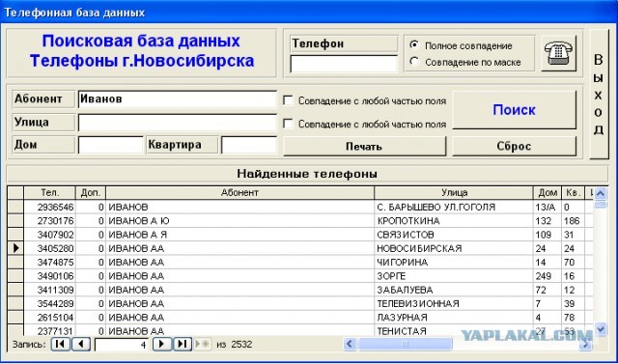This screenshot has width=618, height=364.
Task: Click the Улица column header in table
Action: 454,193
